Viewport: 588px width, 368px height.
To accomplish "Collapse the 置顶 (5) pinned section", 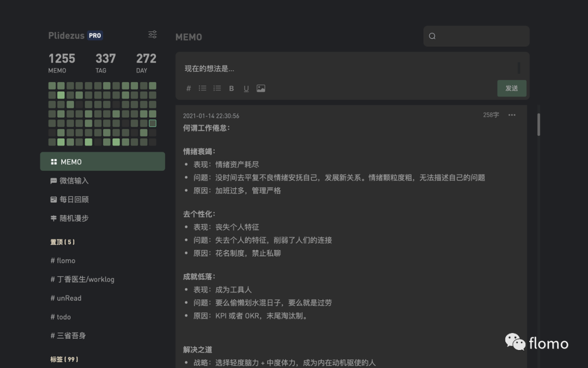I will [x=63, y=242].
